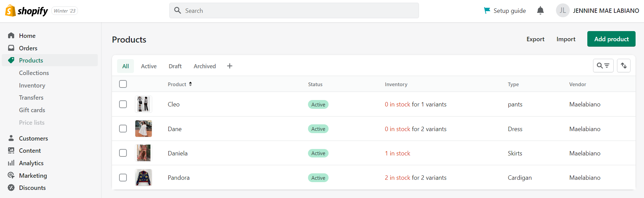The image size is (644, 198).
Task: Add a new view with plus icon
Action: 230,66
